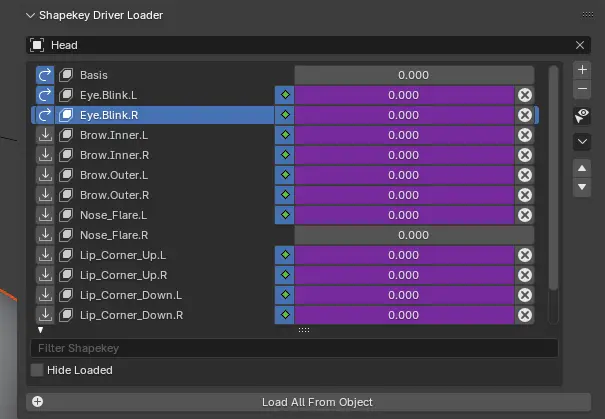Load driver for Brow.Outer.L
The image size is (605, 419).
pyautogui.click(x=45, y=175)
